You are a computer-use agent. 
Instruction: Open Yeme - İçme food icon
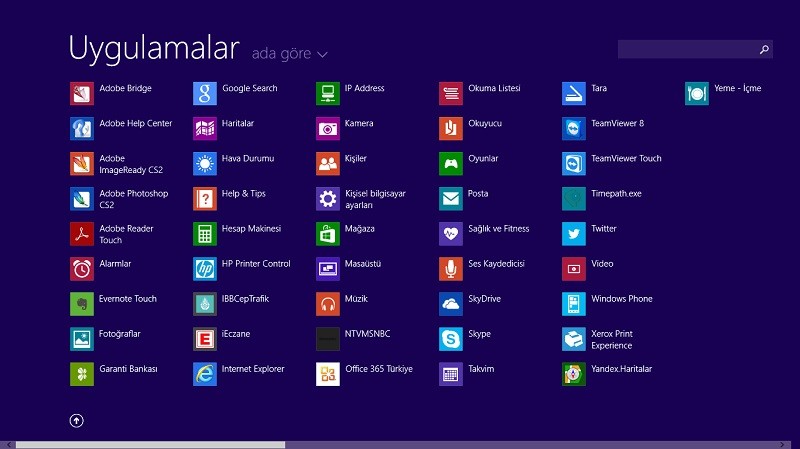(696, 93)
